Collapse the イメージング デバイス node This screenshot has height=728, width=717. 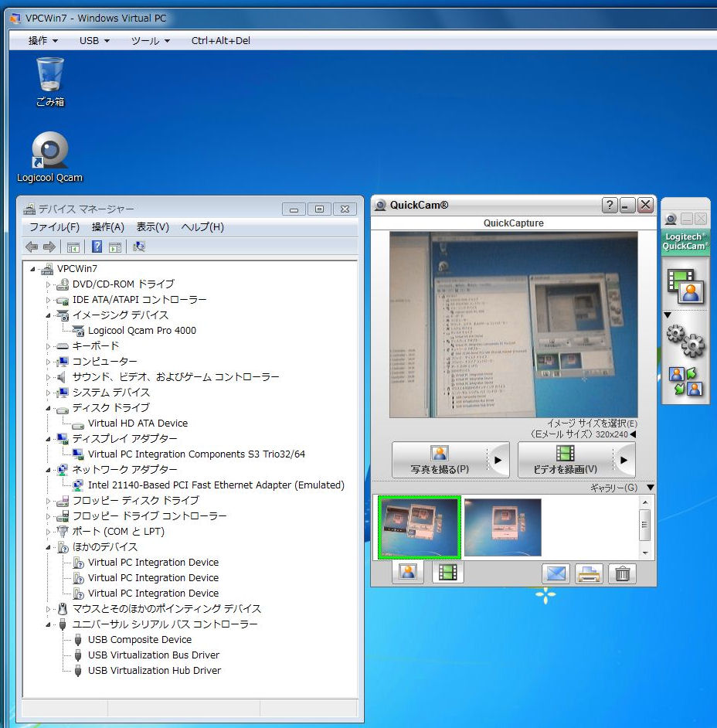click(48, 315)
